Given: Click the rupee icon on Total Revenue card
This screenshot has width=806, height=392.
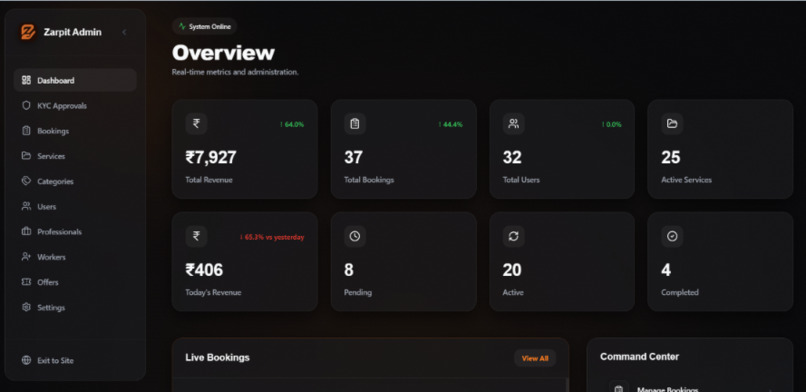Looking at the screenshot, I should point(196,124).
